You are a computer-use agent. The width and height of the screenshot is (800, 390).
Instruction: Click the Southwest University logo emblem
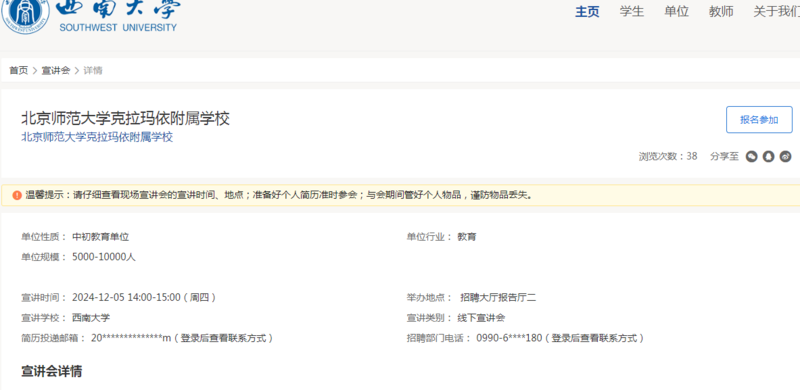coord(26,16)
